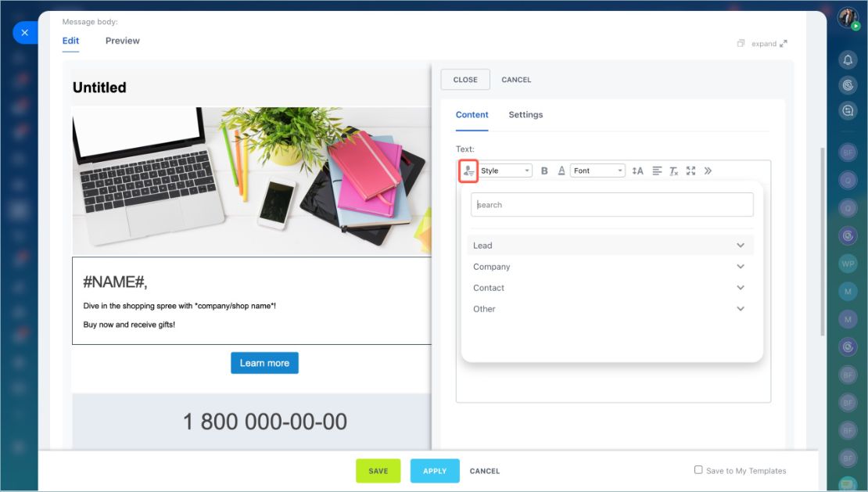Select the Content tab
Image resolution: width=868 pixels, height=492 pixels.
pos(472,114)
